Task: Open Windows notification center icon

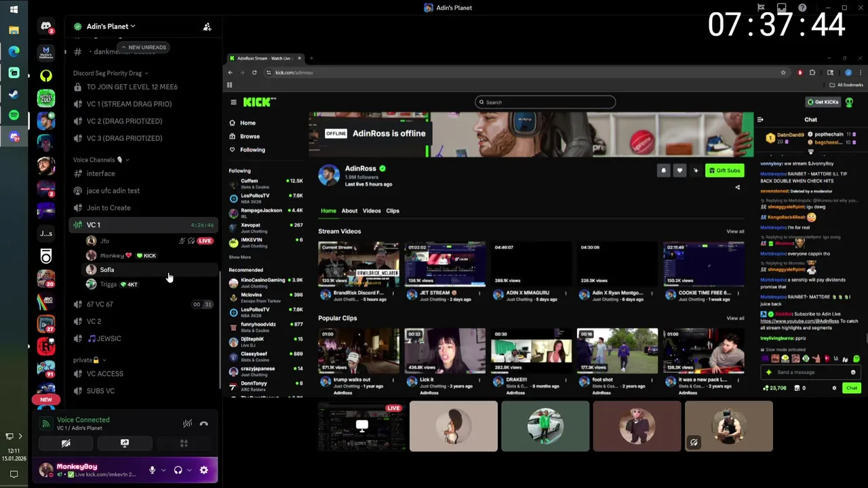Action: tap(14, 474)
